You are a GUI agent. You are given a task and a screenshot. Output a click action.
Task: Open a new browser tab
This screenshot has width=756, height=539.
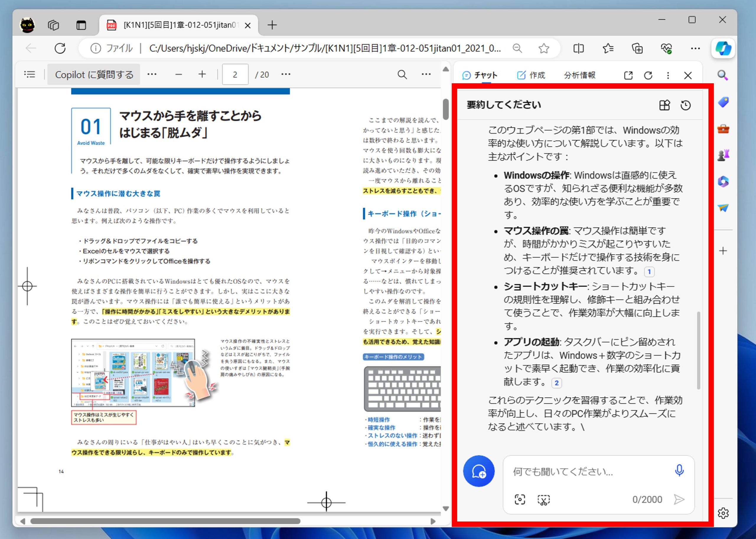[x=272, y=25]
